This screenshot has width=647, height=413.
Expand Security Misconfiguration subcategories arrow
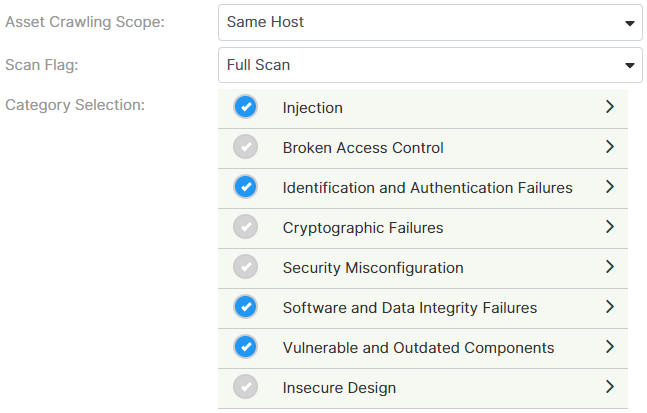609,267
